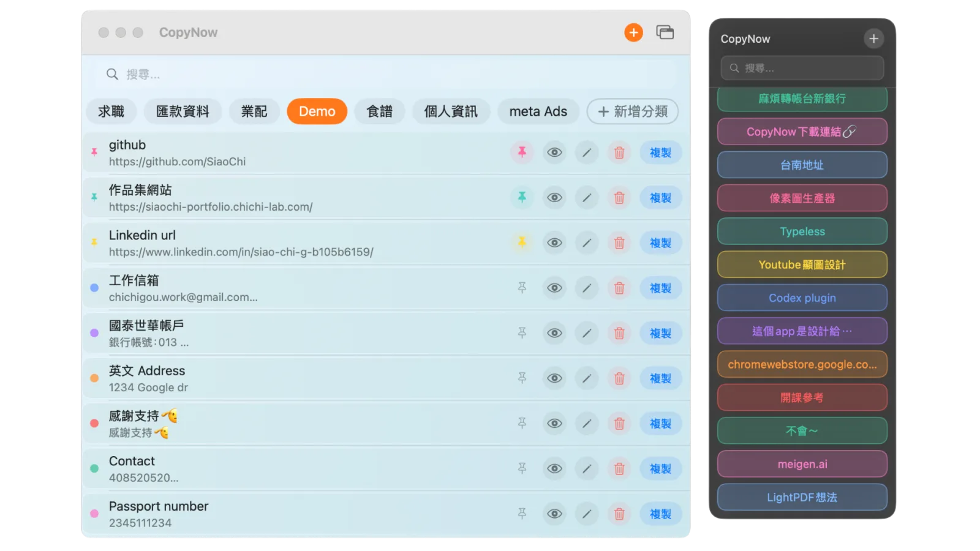The image size is (980, 551).
Task: Pin the 感謝支持 entry
Action: coord(522,424)
